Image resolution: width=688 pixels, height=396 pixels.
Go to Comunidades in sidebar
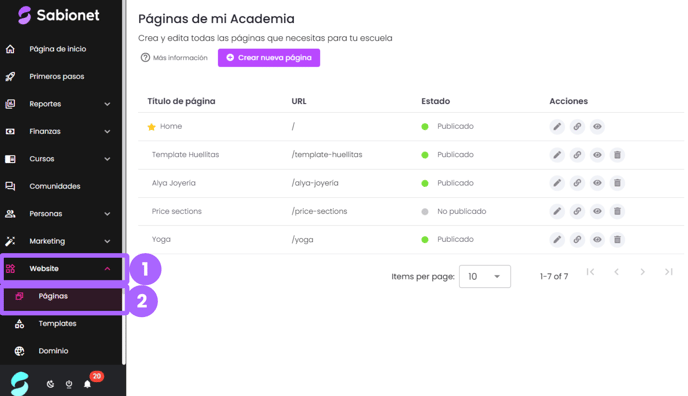[55, 186]
